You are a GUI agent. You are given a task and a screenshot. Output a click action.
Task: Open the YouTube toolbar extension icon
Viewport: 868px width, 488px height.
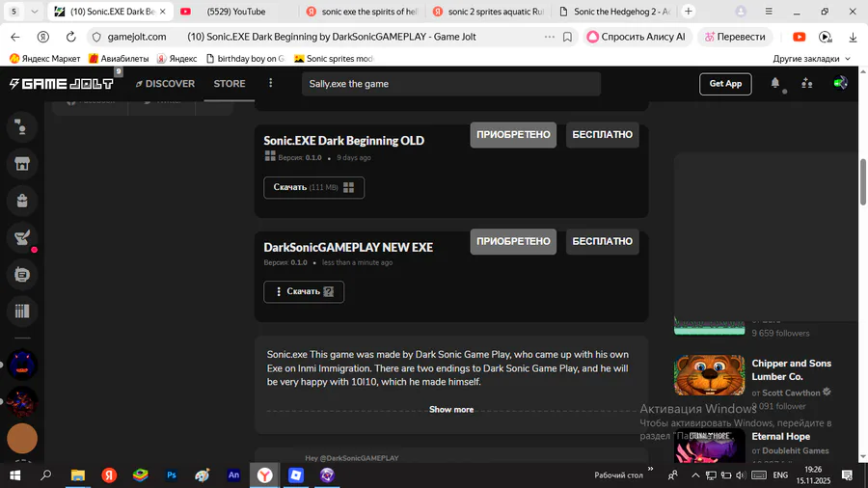799,37
